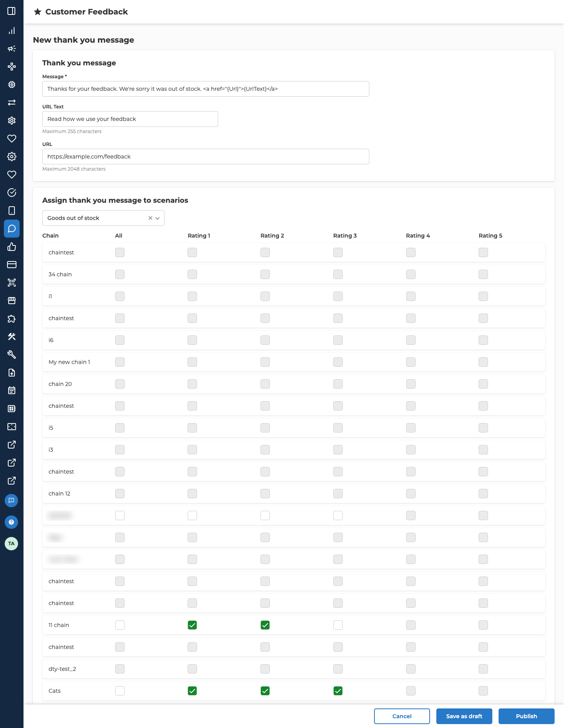Screen dimensions: 564x728
Task: Click the dty-test_2 chain name
Action: click(x=62, y=669)
